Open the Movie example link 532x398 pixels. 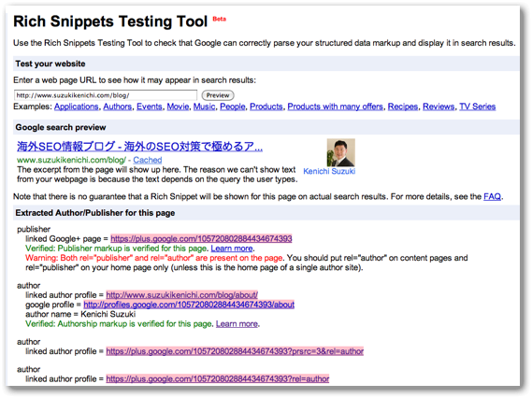pos(178,107)
